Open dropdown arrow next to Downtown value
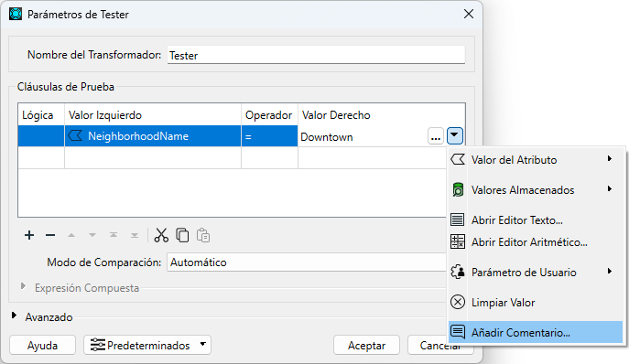This screenshot has height=364, width=629. coord(454,136)
